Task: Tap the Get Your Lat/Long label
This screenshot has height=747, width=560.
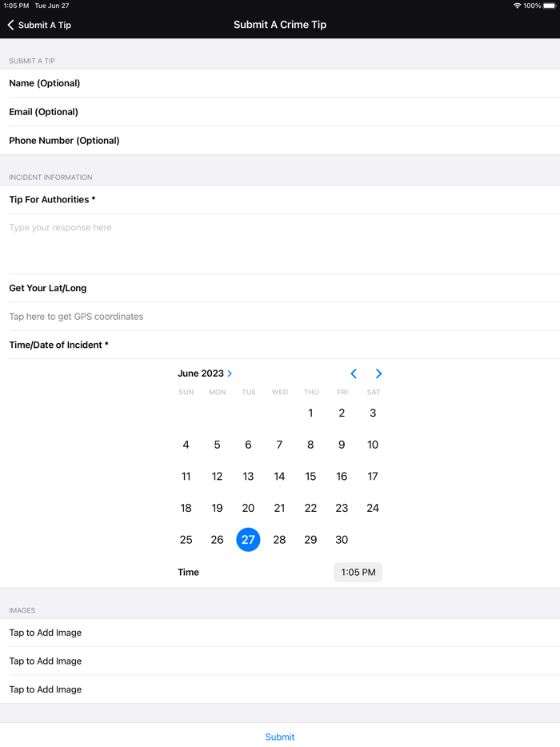Action: point(48,288)
